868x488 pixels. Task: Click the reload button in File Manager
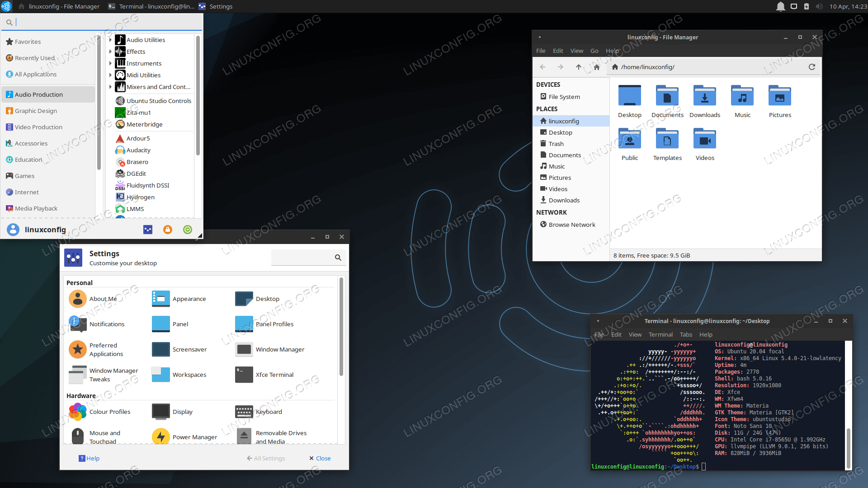[x=812, y=67]
